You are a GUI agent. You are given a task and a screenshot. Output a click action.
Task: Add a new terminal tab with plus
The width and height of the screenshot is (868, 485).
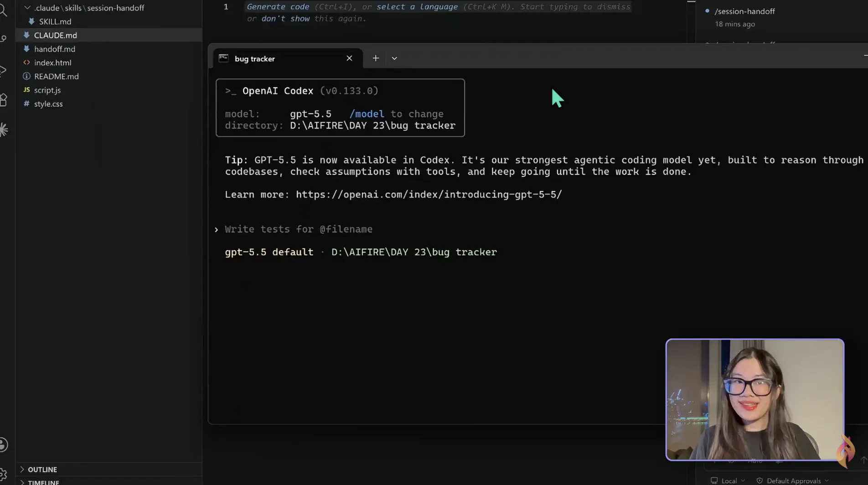click(376, 58)
